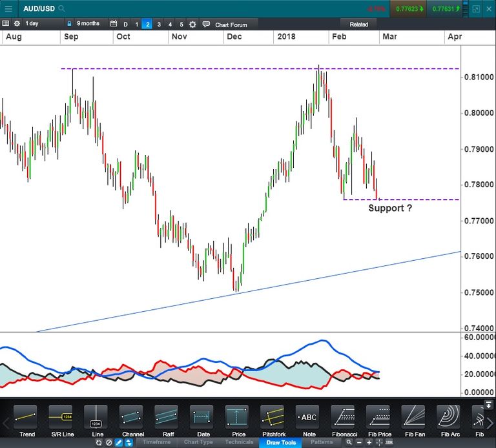Viewport: 496px width, 448px height.
Task: Zoom in with the plus button
Action: coord(369,443)
